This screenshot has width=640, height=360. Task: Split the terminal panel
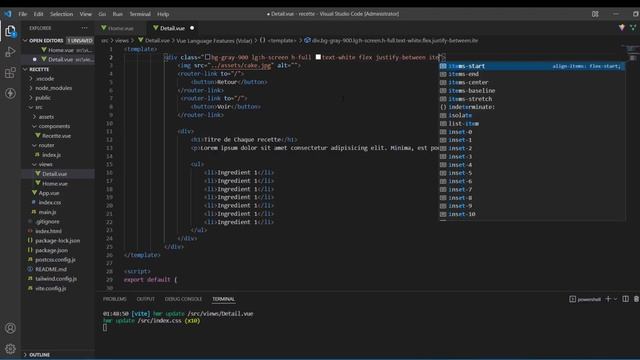[625, 299]
